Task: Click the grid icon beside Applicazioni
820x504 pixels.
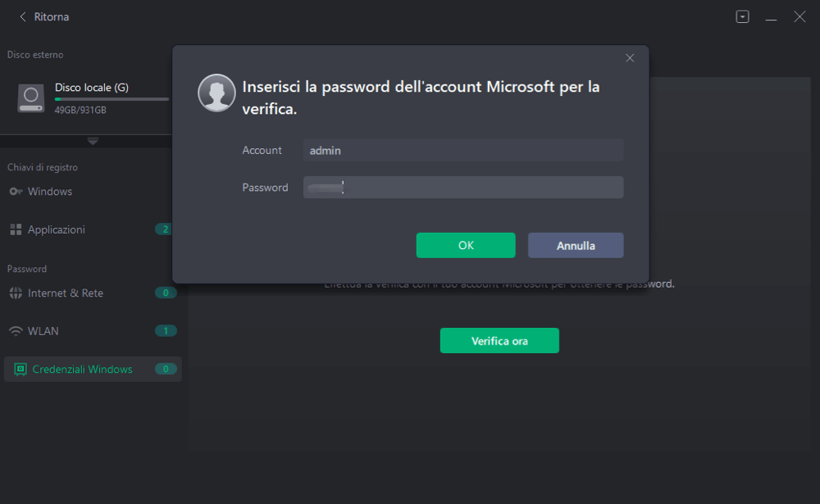Action: 16,229
